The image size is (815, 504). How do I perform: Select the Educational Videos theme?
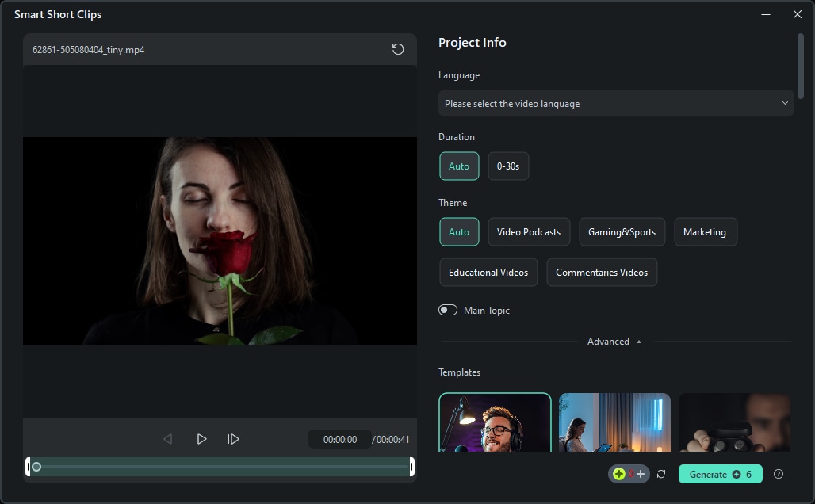pyautogui.click(x=488, y=273)
